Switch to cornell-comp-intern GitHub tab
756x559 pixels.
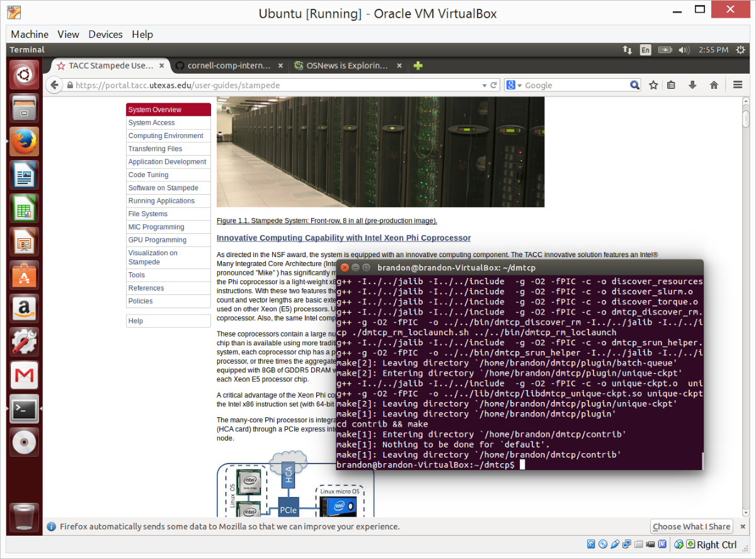pos(229,66)
